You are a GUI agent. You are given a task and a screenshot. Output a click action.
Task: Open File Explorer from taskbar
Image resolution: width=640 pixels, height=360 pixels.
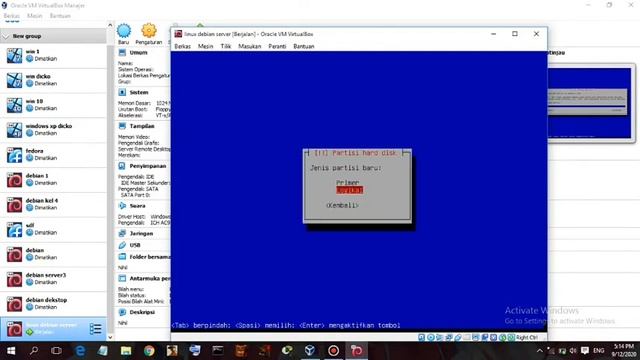click(126, 351)
